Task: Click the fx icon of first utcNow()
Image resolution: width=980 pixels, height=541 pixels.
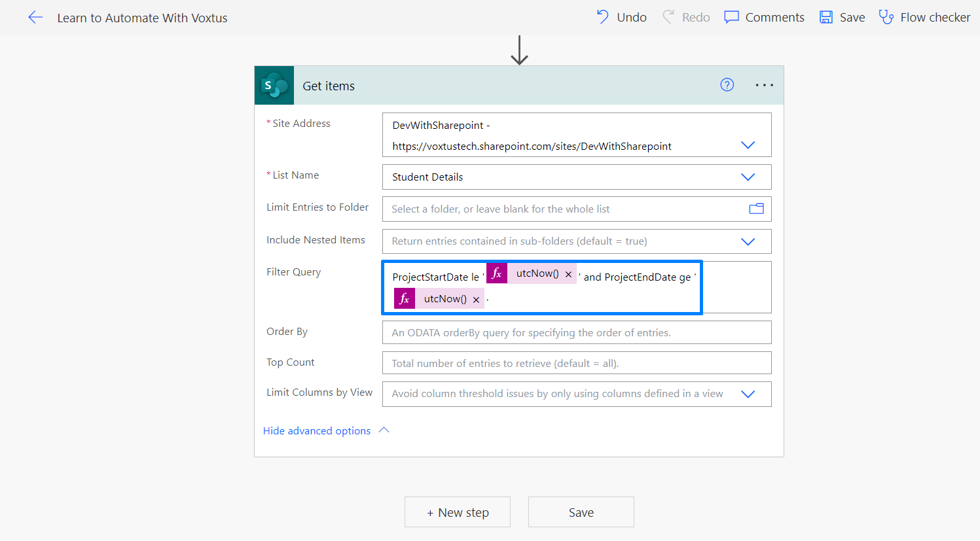Action: (x=497, y=273)
